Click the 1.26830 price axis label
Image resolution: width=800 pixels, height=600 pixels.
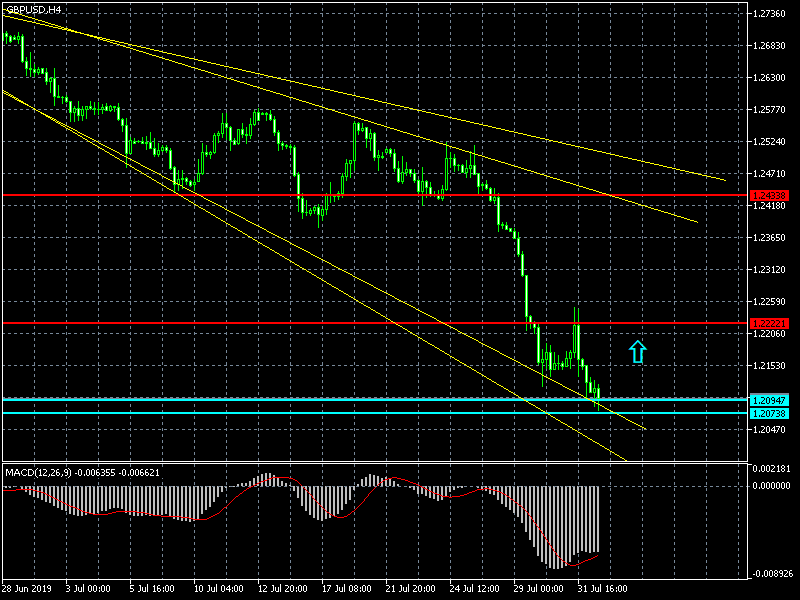click(769, 46)
